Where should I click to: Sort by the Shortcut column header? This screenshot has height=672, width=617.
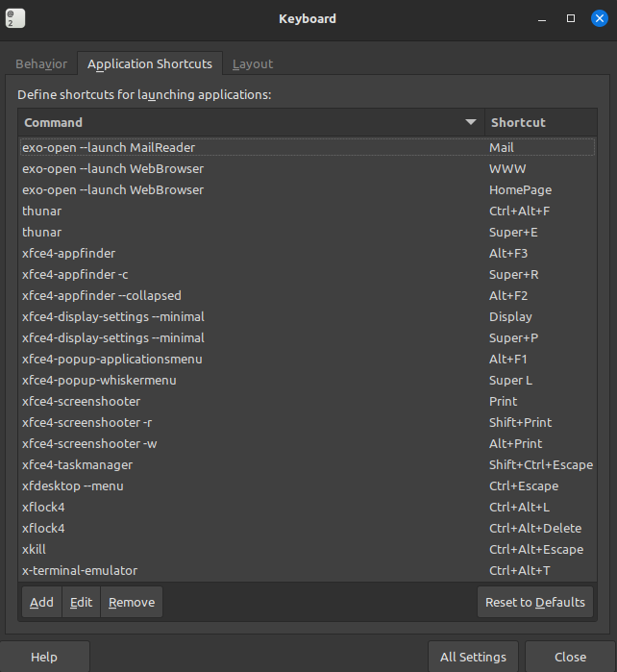tap(541, 122)
